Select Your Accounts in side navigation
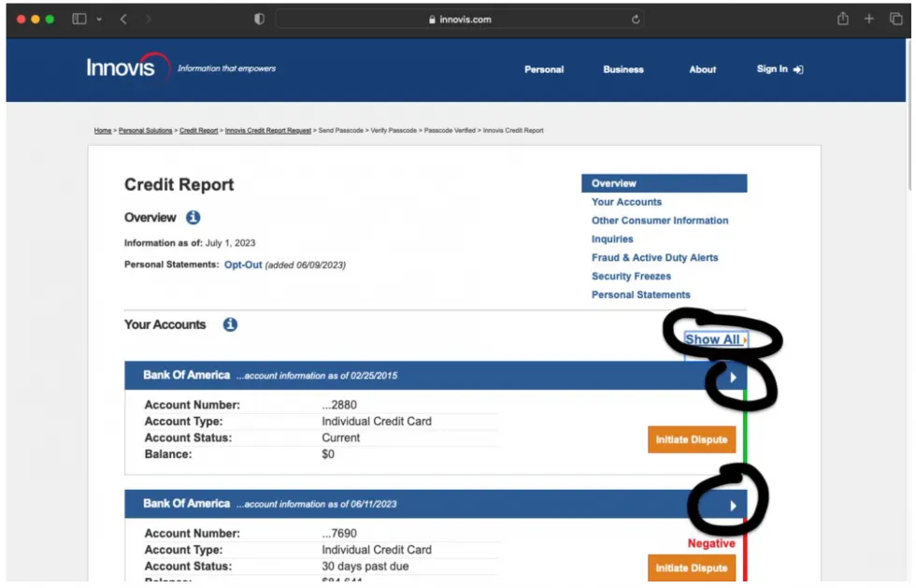 coord(627,202)
